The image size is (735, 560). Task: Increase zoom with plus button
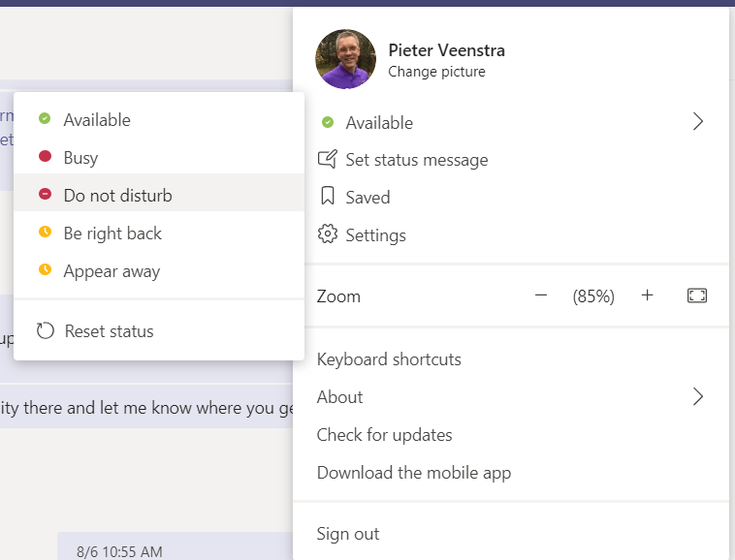click(x=647, y=295)
